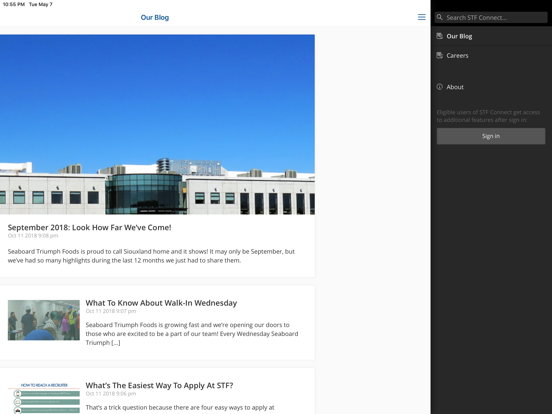Click That's a trick question excerpt
The height and width of the screenshot is (414, 552).
point(180,407)
